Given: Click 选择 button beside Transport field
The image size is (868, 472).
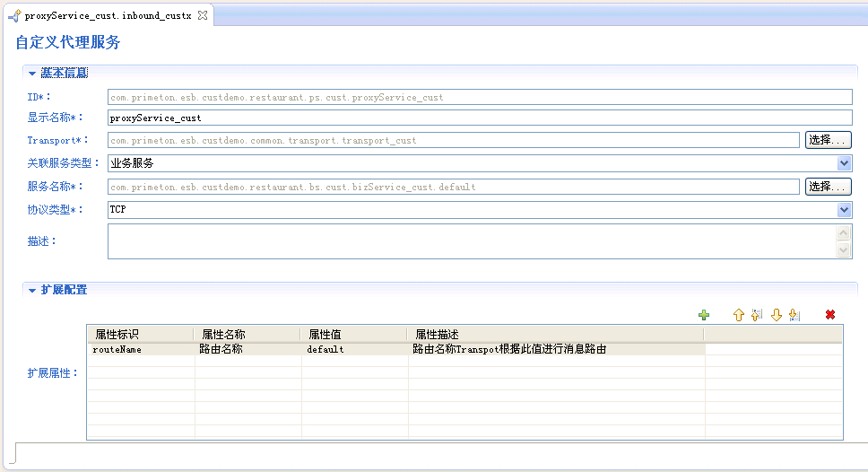Looking at the screenshot, I should click(x=828, y=140).
